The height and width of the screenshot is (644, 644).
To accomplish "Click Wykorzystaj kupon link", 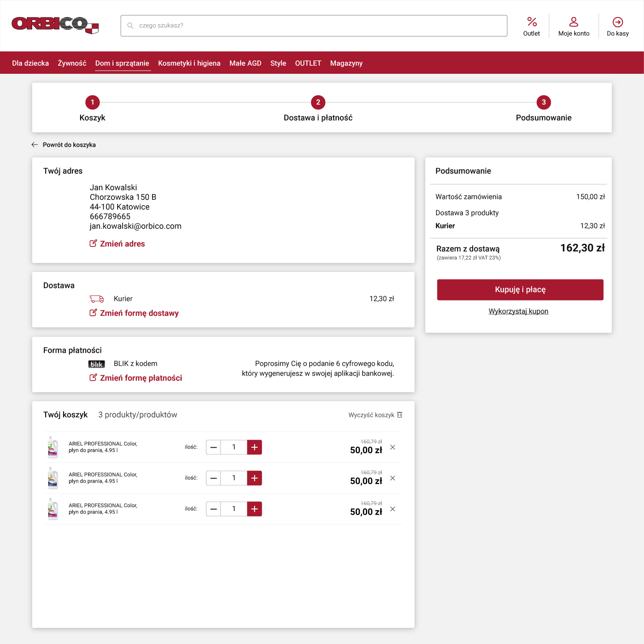I will click(518, 311).
